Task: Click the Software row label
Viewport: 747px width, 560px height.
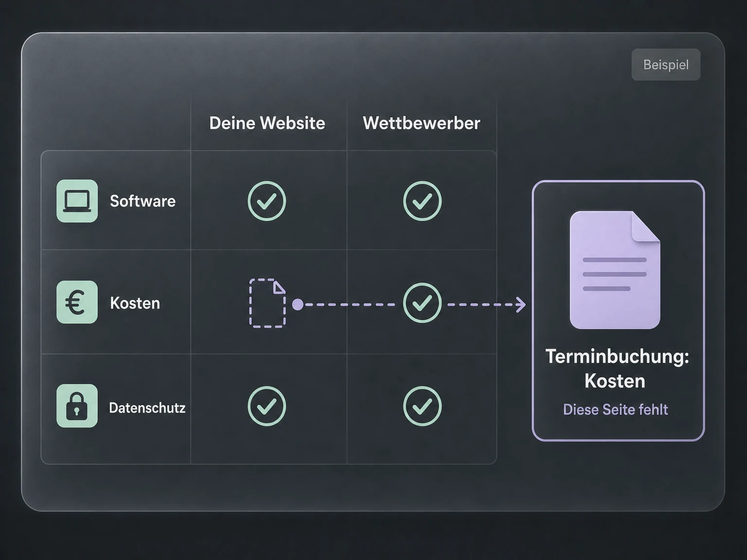Action: [x=142, y=201]
